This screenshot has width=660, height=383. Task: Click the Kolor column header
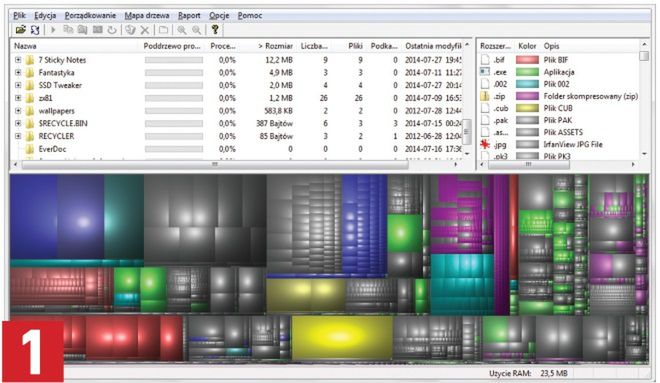[x=527, y=46]
